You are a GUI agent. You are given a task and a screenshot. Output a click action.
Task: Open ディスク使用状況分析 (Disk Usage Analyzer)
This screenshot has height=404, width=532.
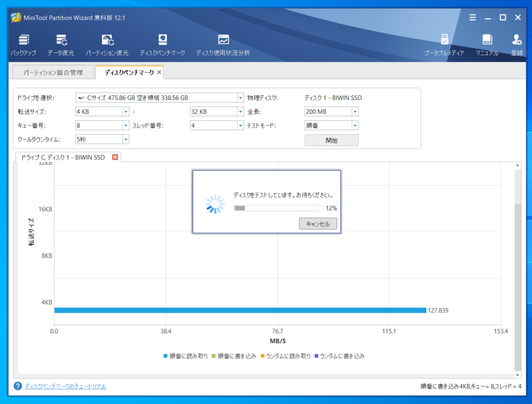tap(222, 44)
